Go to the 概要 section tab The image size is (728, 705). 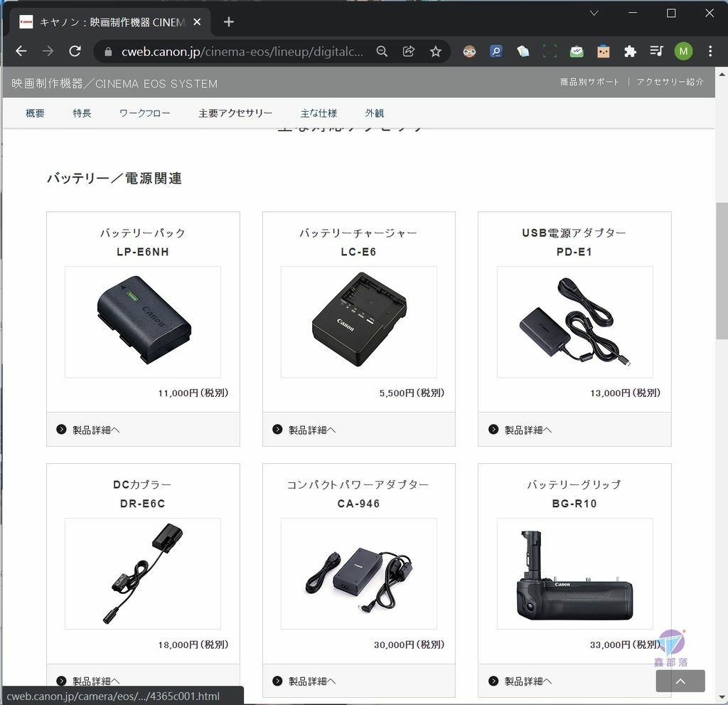click(36, 113)
